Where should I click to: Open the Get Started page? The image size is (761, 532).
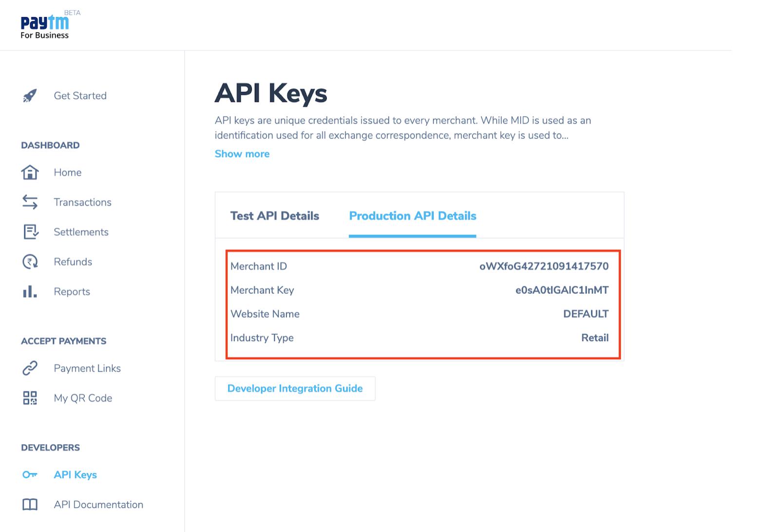(x=80, y=96)
